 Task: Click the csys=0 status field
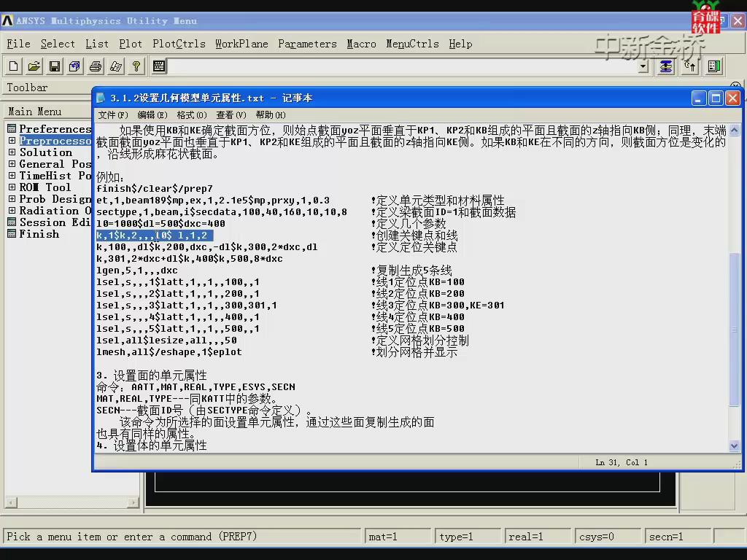(608, 537)
